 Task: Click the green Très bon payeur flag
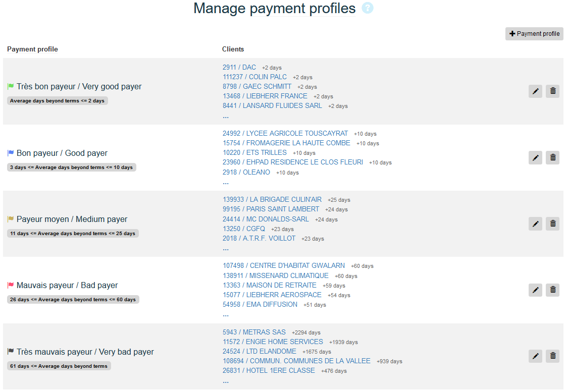[x=11, y=87]
